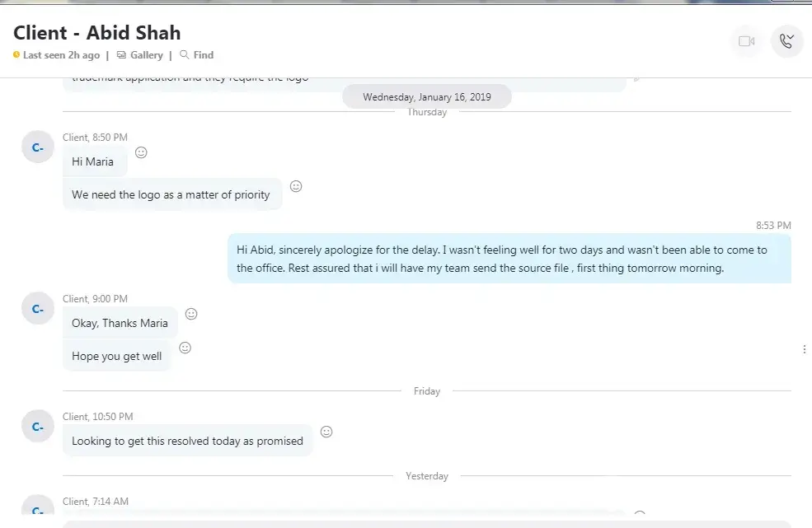Screen dimensions: 812x528
Task: Click client avatar beside 9:00 PM message
Action: tap(38, 309)
